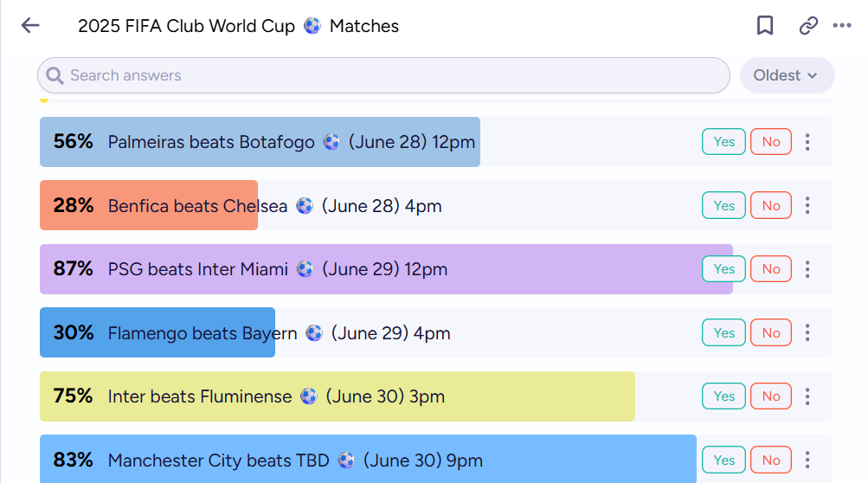The height and width of the screenshot is (483, 868).
Task: Open the options menu for Flamengo beats Bayern
Action: point(807,333)
